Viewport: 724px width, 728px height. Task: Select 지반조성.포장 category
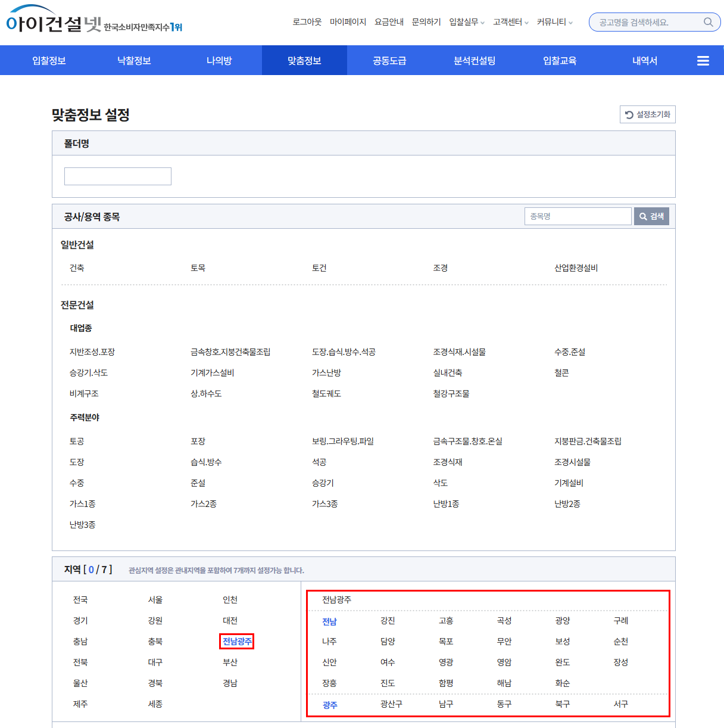[92, 352]
